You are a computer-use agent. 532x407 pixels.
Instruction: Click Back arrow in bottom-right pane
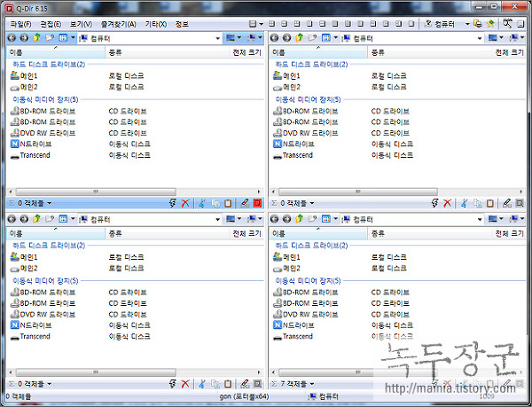pos(275,219)
